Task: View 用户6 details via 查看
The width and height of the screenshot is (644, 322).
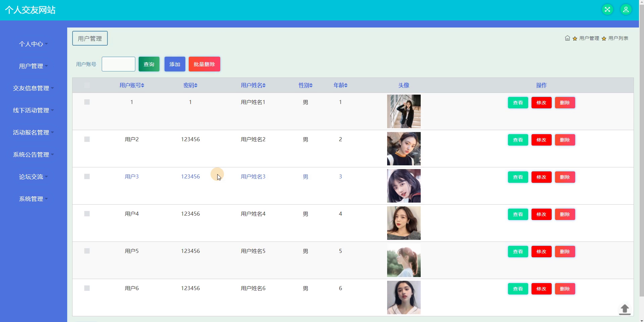Action: tap(518, 289)
